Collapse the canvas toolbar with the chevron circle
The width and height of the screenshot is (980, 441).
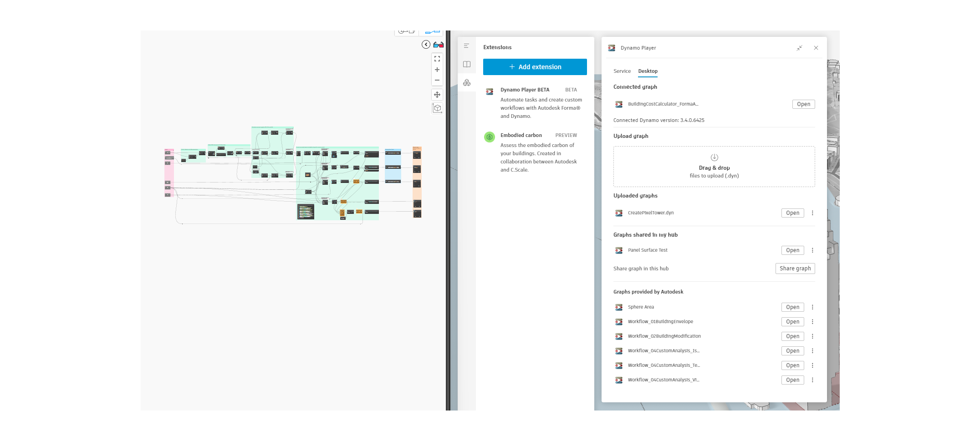[426, 44]
